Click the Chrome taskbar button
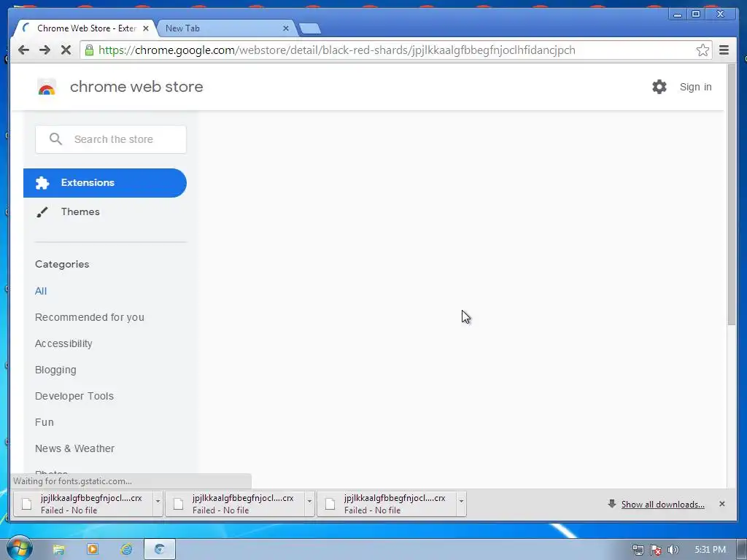 tap(160, 550)
